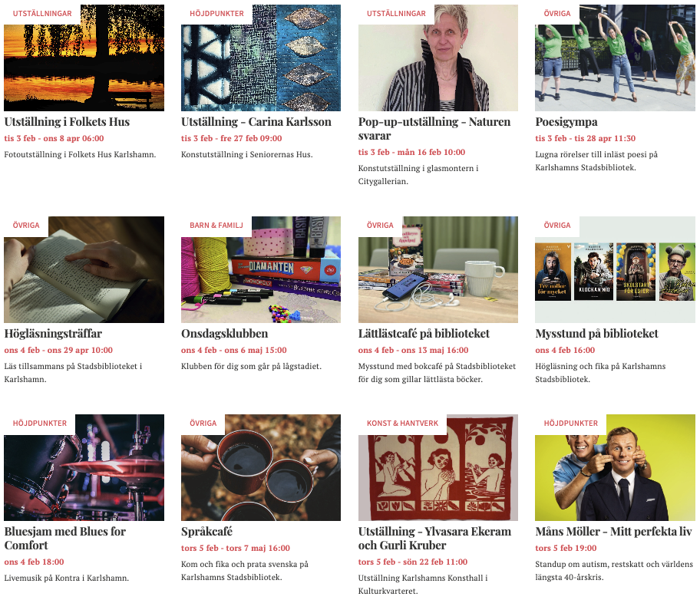Open Pop-up-utställning – Naturen svarar event
The width and height of the screenshot is (700, 600).
pos(434,129)
